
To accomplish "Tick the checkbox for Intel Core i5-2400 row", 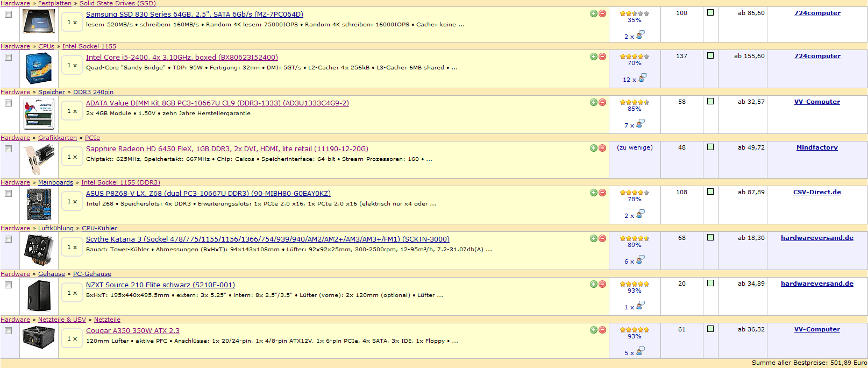I will pyautogui.click(x=8, y=58).
